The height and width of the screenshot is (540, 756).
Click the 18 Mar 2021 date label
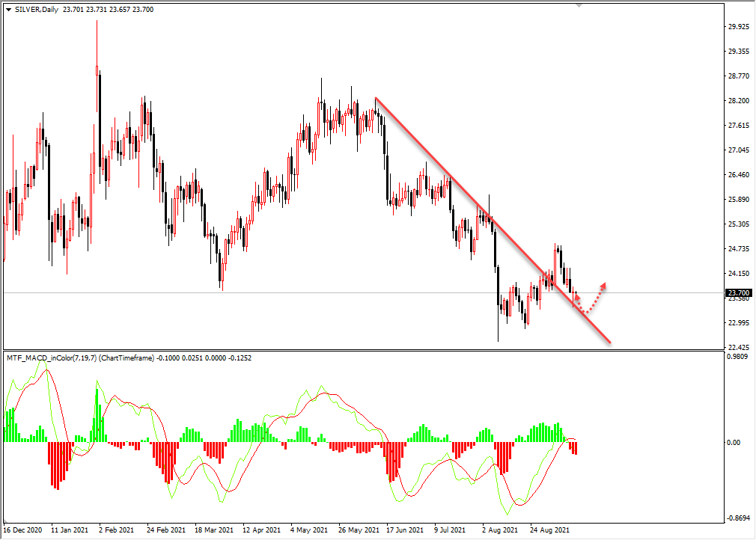pyautogui.click(x=213, y=530)
